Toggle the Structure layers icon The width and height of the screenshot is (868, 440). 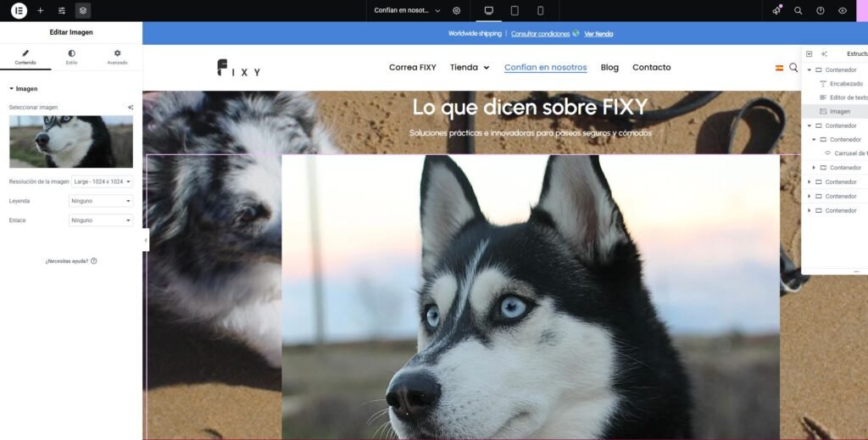[x=83, y=11]
